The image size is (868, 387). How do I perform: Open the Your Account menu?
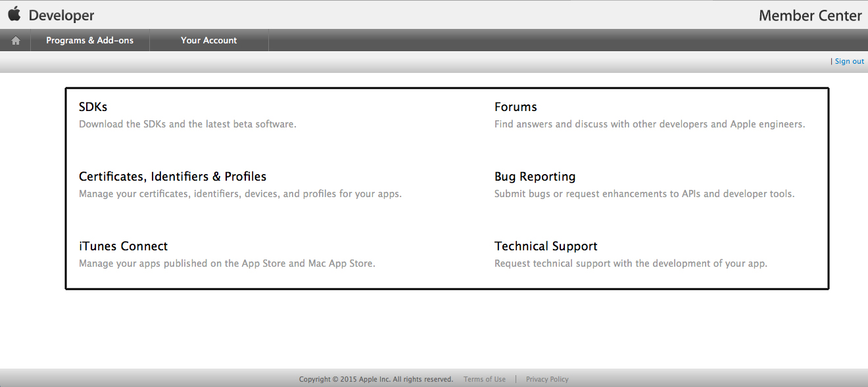(209, 40)
